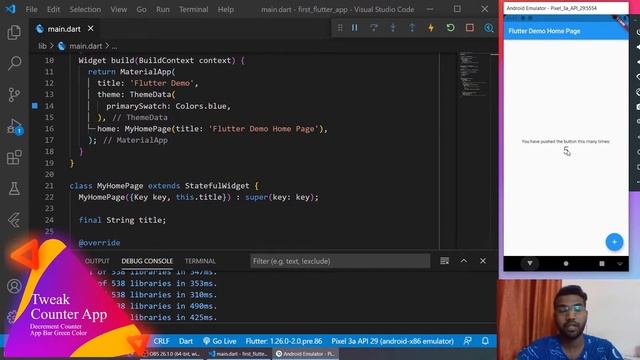Click OBS taskbar button

pos(172,354)
